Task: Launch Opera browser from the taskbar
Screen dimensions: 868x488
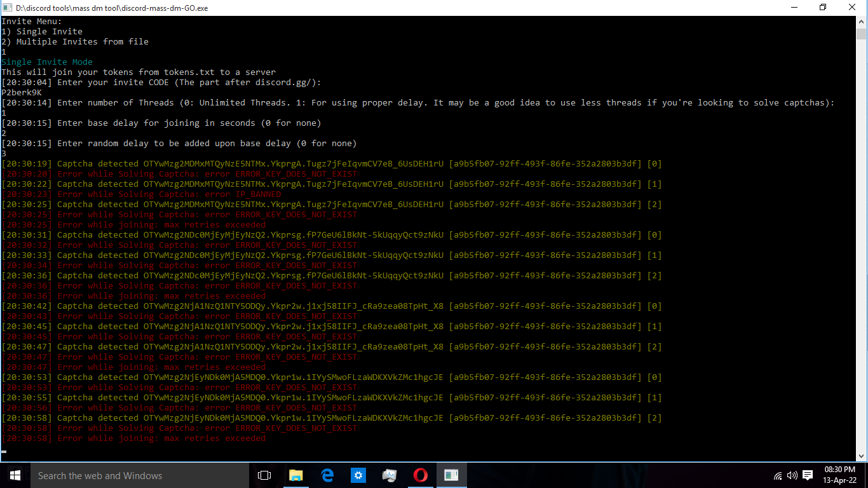Action: point(420,475)
